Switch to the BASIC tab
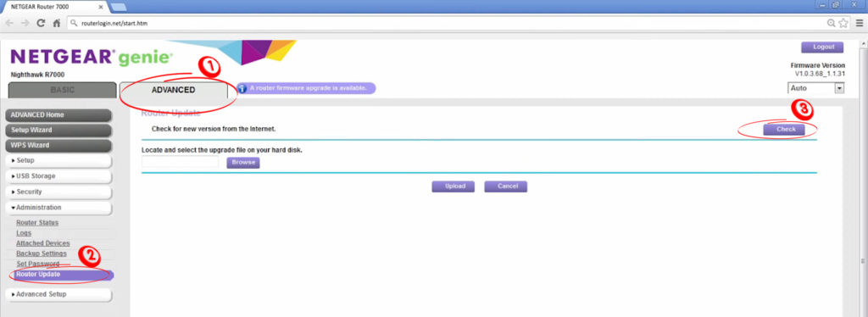Screen dimensions: 868x317 (63, 90)
